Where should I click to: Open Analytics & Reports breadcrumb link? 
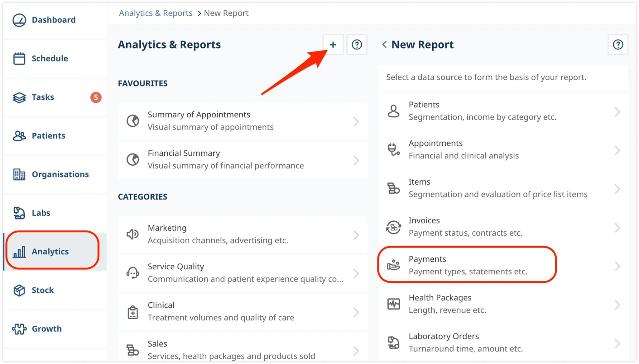[x=156, y=13]
